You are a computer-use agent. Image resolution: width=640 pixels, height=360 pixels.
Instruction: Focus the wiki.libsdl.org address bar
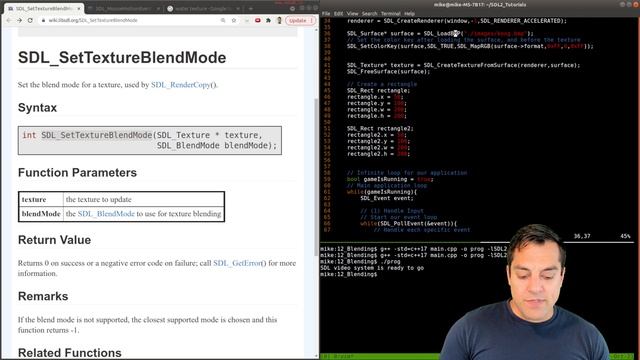pos(131,20)
